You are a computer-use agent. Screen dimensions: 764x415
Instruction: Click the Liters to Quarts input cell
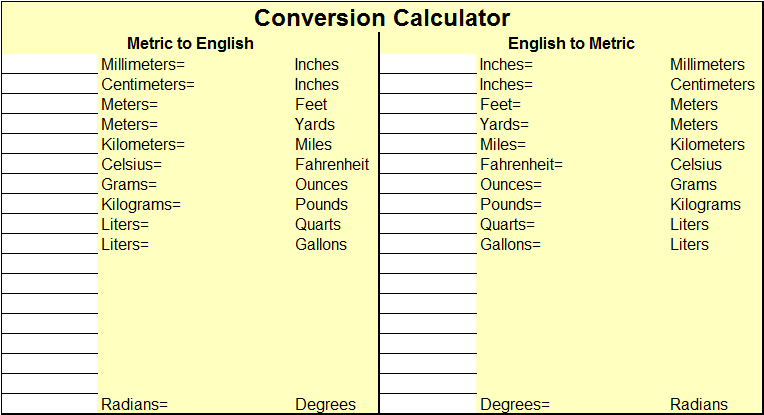click(50, 224)
